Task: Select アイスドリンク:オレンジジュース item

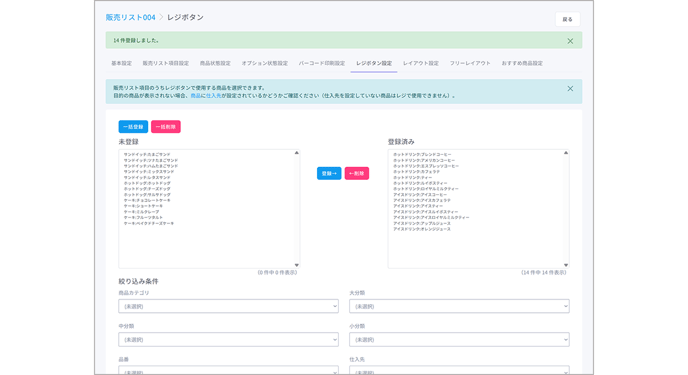Action: click(x=422, y=229)
